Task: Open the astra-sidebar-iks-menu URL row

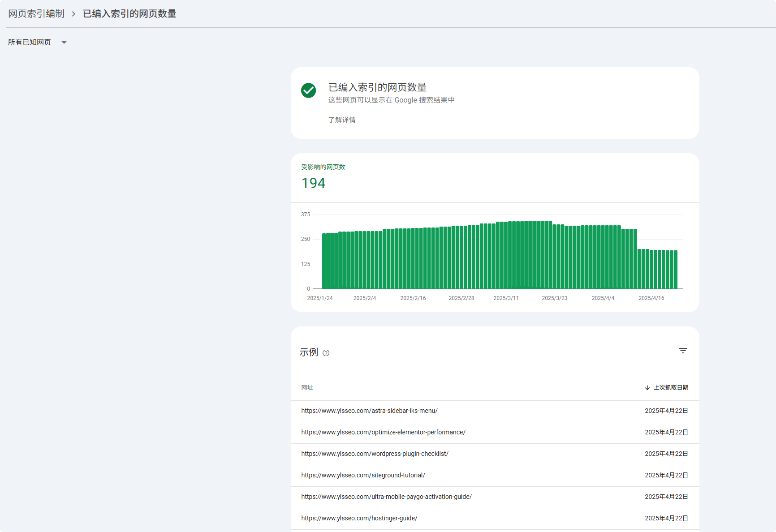Action: click(x=495, y=411)
